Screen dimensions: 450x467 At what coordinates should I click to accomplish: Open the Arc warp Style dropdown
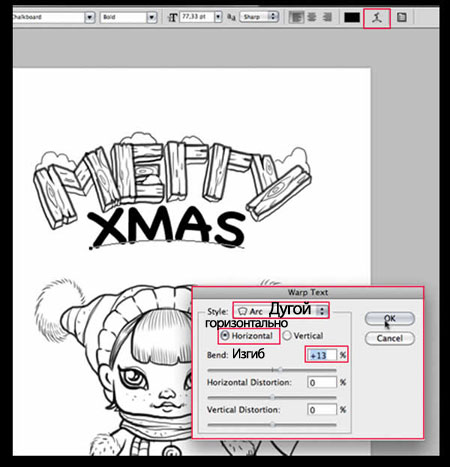281,311
